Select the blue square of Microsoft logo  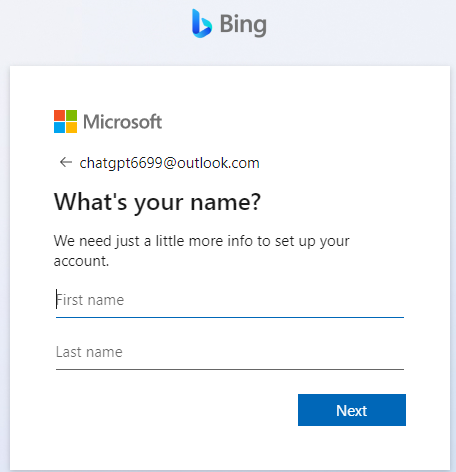tap(59, 128)
